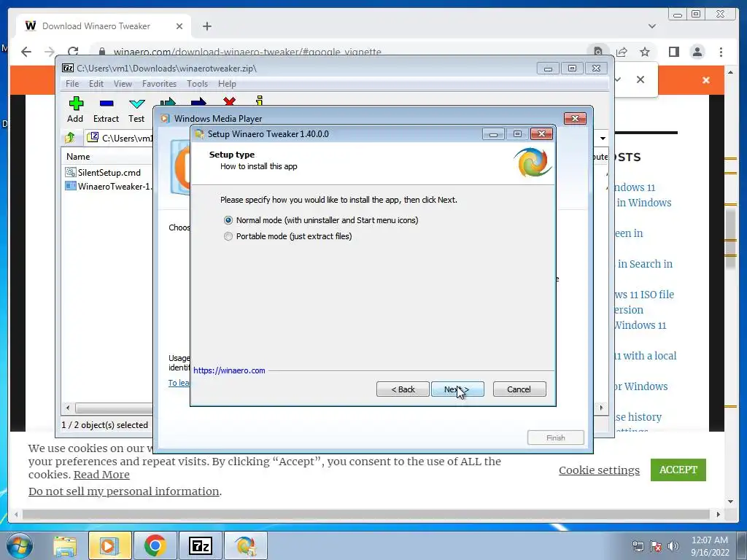Toggle Chrome side panel icon
This screenshot has width=747, height=560.
[673, 52]
